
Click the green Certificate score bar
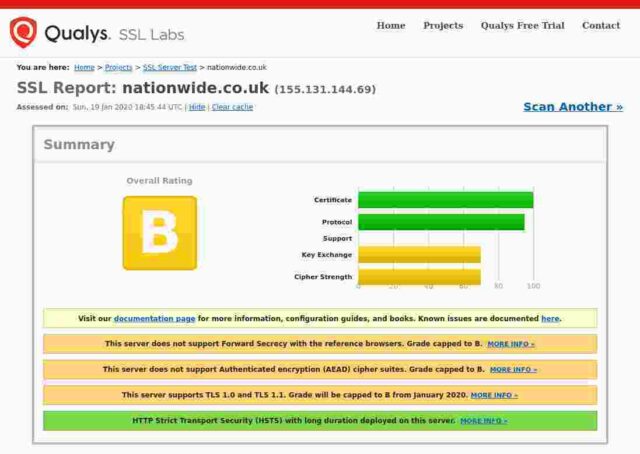coord(446,200)
